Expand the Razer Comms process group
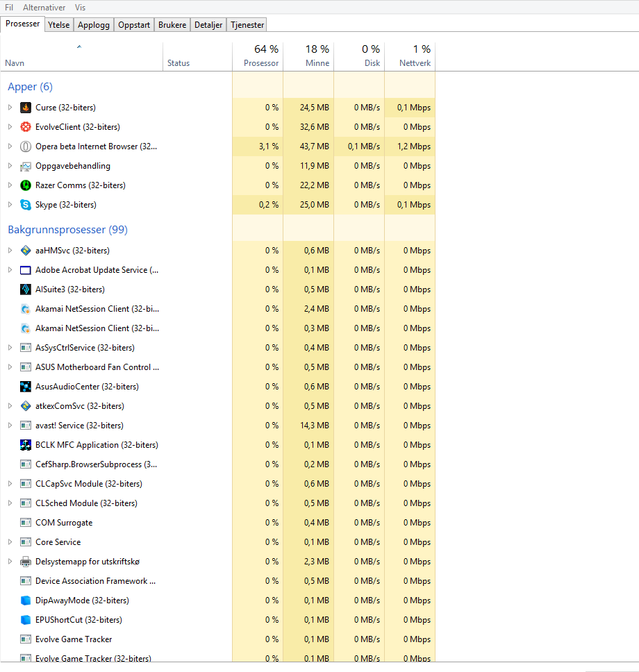Screen dimensions: 639x672 click(10, 185)
